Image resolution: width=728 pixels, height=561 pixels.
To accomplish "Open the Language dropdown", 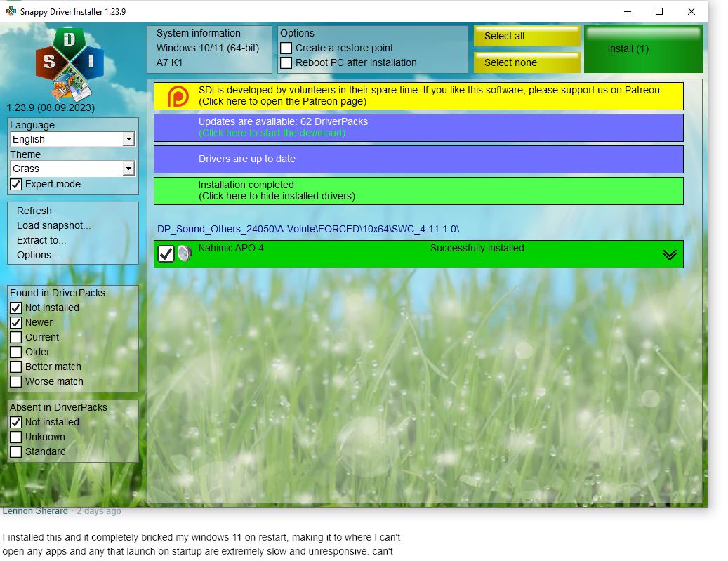I will click(128, 139).
